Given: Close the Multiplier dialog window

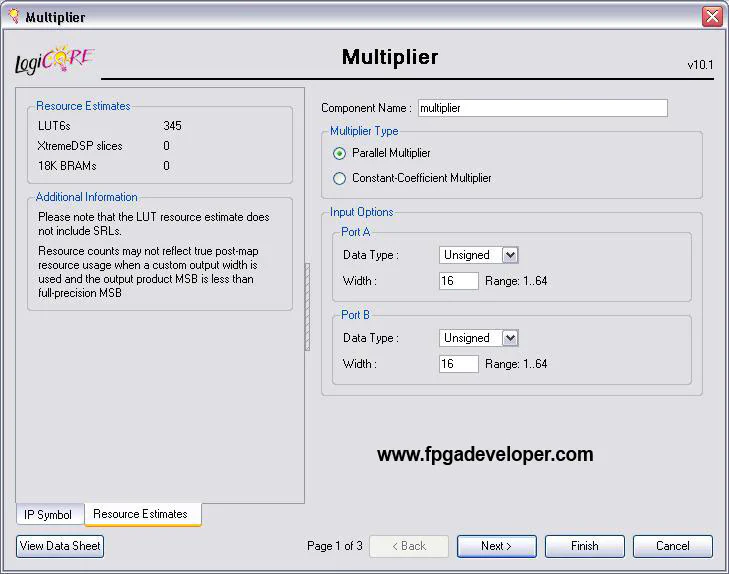Looking at the screenshot, I should click(x=711, y=17).
